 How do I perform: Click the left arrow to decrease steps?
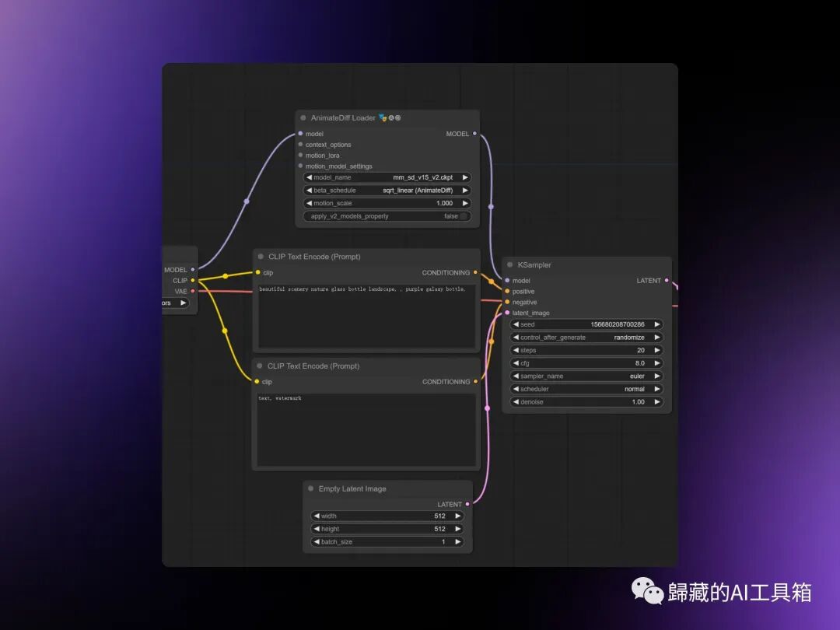pos(516,350)
